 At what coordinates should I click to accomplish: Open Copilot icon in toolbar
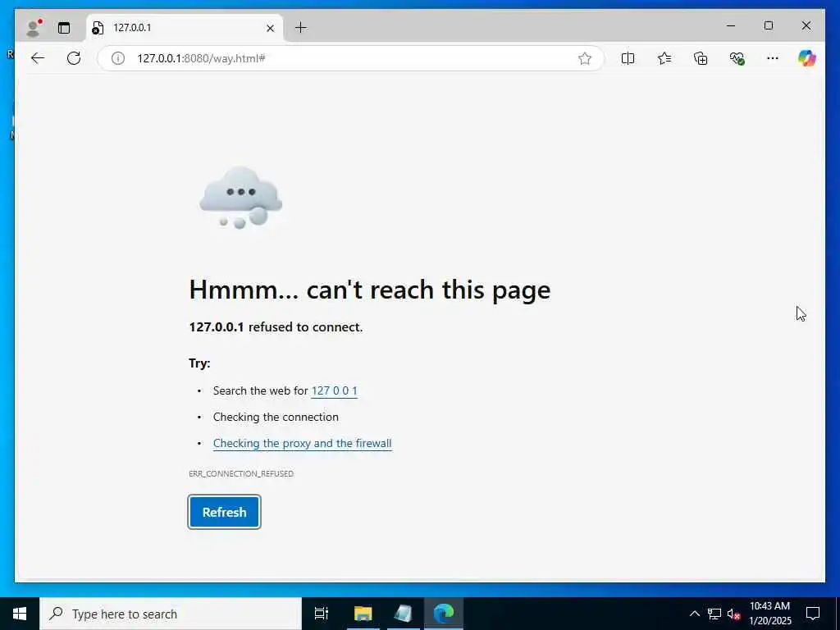tap(807, 58)
